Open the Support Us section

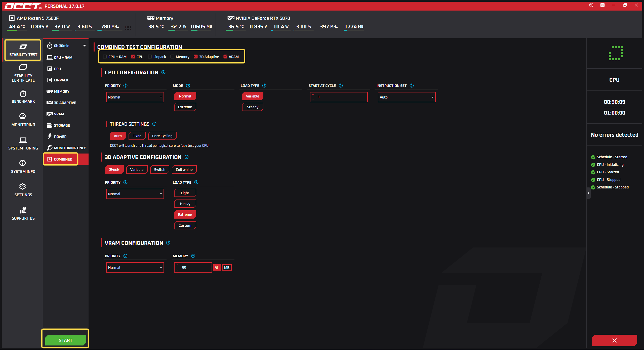pos(23,214)
